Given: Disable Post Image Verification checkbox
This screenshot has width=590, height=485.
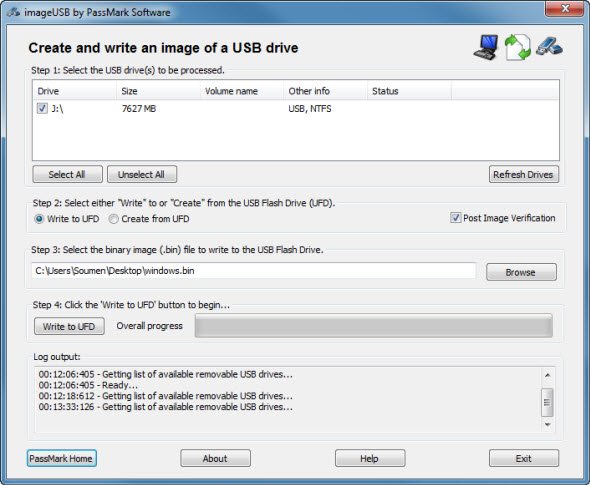Looking at the screenshot, I should pos(455,218).
